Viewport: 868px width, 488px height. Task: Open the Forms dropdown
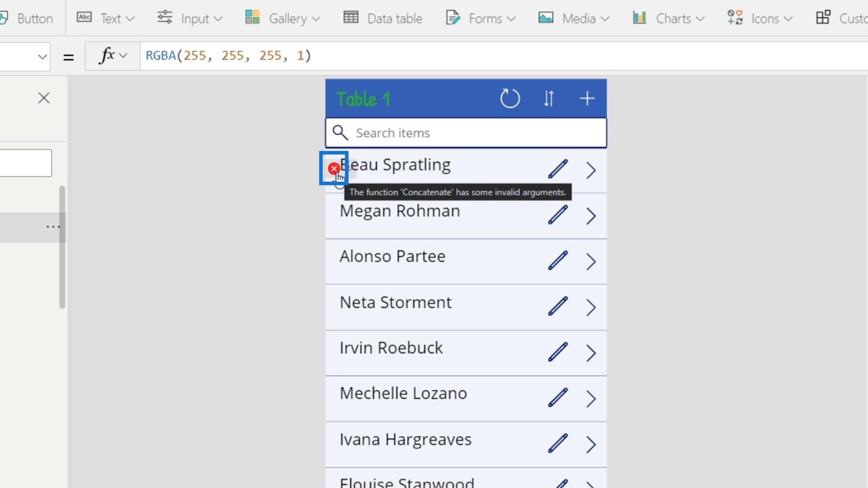(481, 19)
